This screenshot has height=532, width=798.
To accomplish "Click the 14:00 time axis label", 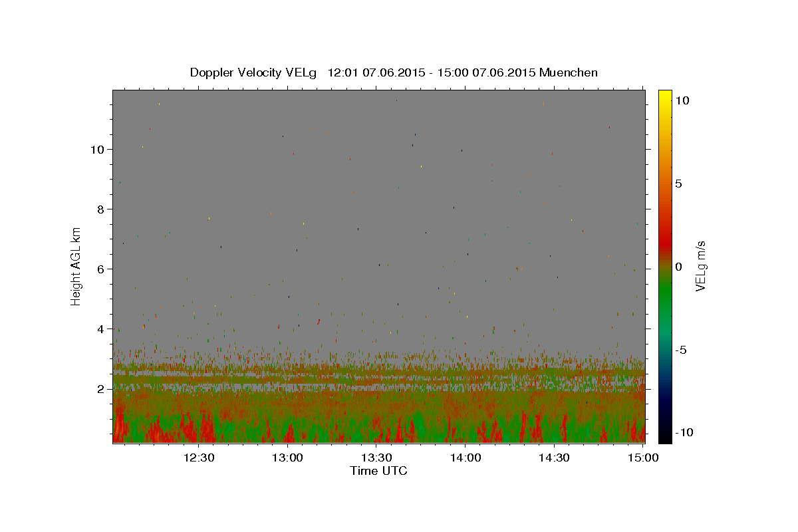I will coord(465,458).
